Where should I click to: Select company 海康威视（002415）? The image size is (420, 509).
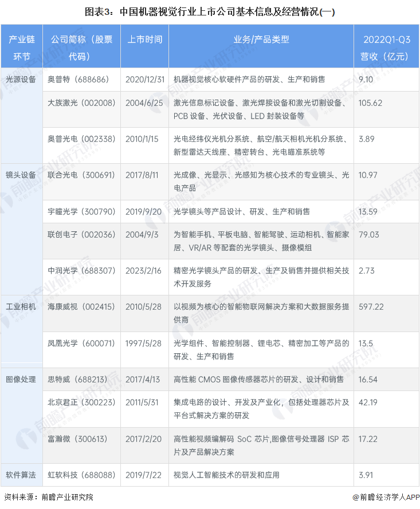[81, 307]
